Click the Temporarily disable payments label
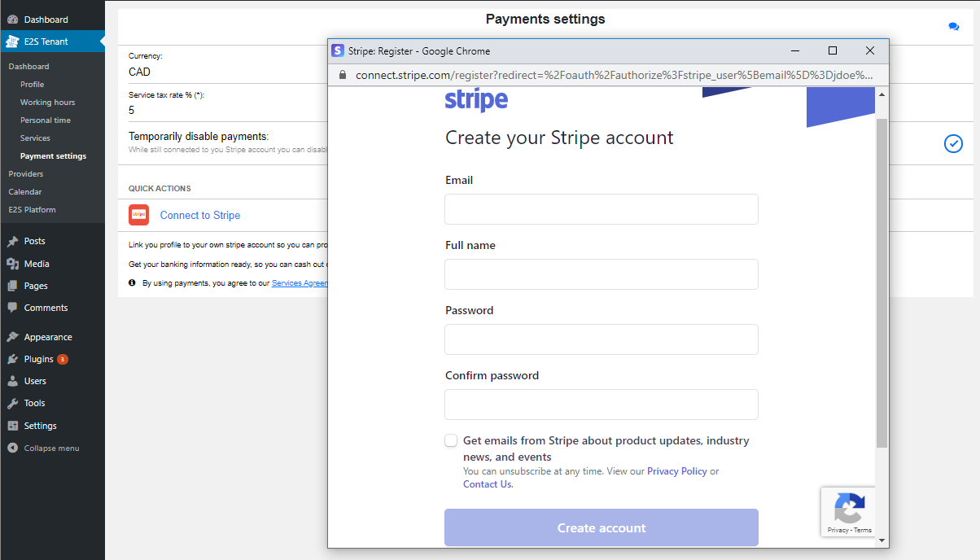Viewport: 980px width, 560px height. [199, 137]
